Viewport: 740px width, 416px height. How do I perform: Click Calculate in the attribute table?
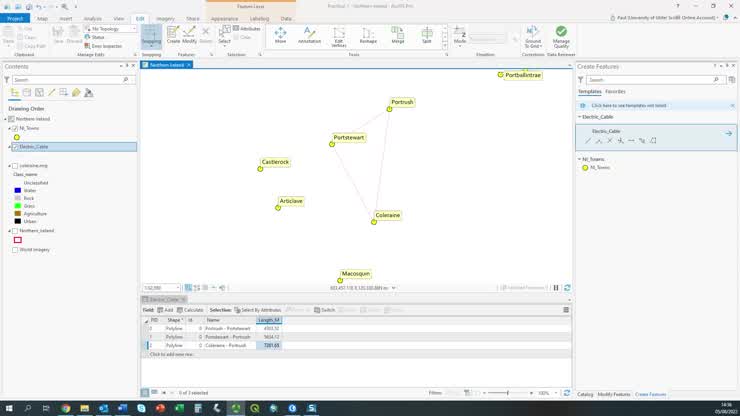[x=194, y=310]
